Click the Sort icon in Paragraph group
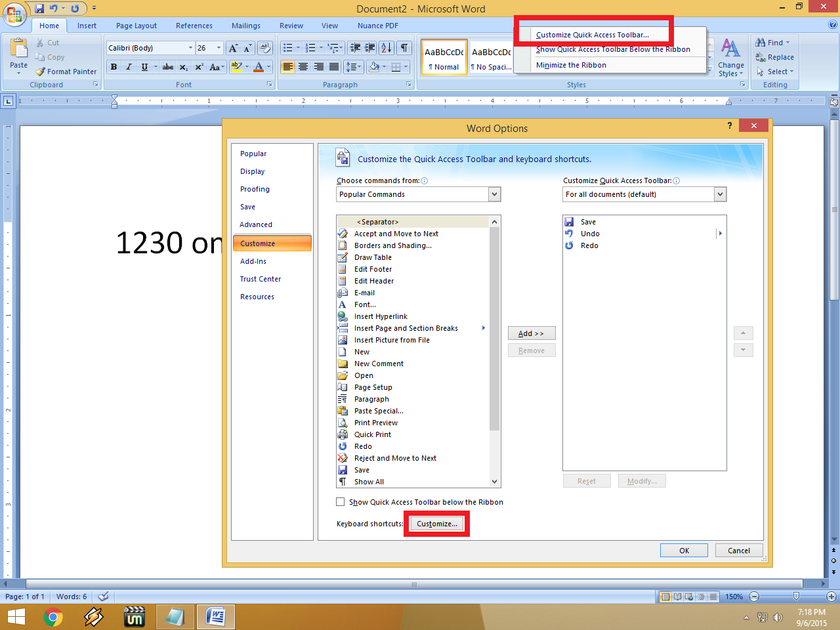Screen dimensions: 840x630 [387, 48]
